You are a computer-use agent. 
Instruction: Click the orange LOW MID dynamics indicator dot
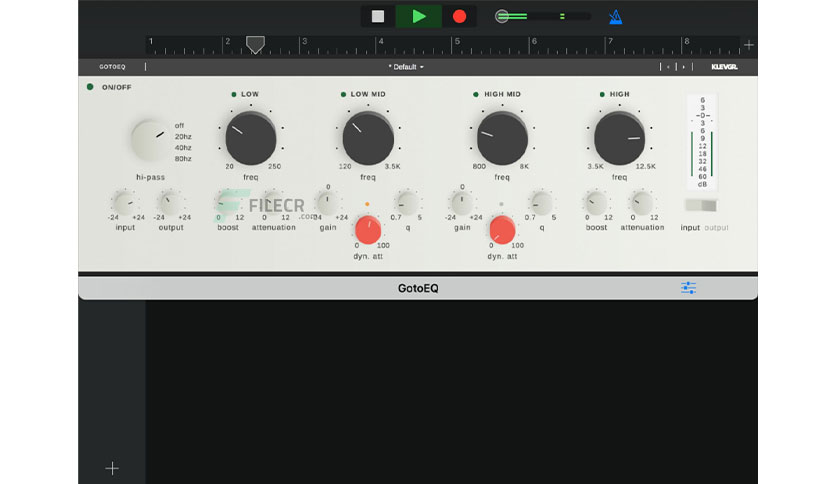pyautogui.click(x=367, y=204)
